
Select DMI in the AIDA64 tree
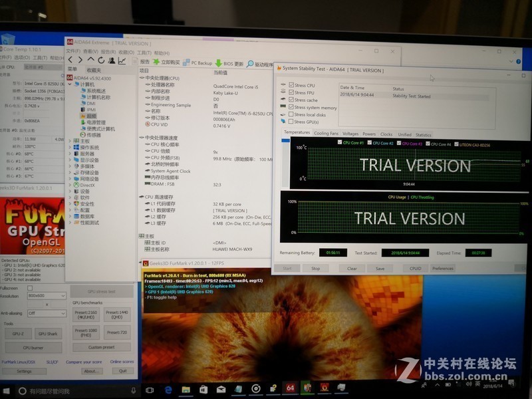click(91, 103)
